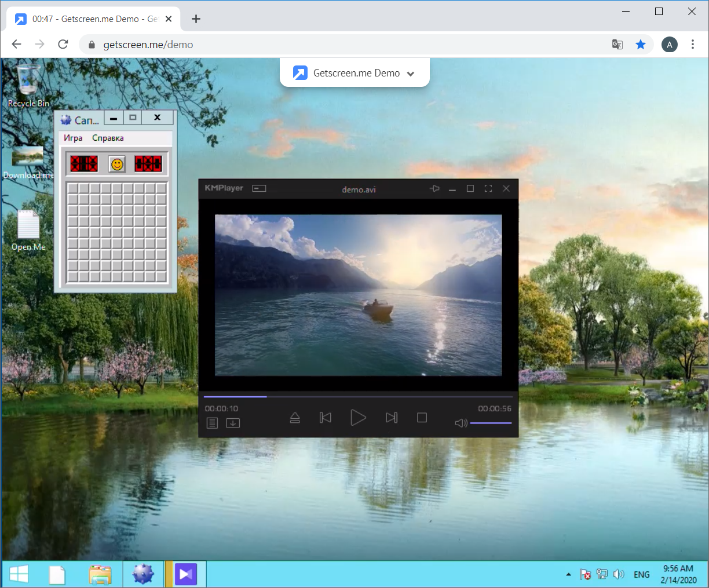Maximize the KMPlayer window

pos(470,189)
